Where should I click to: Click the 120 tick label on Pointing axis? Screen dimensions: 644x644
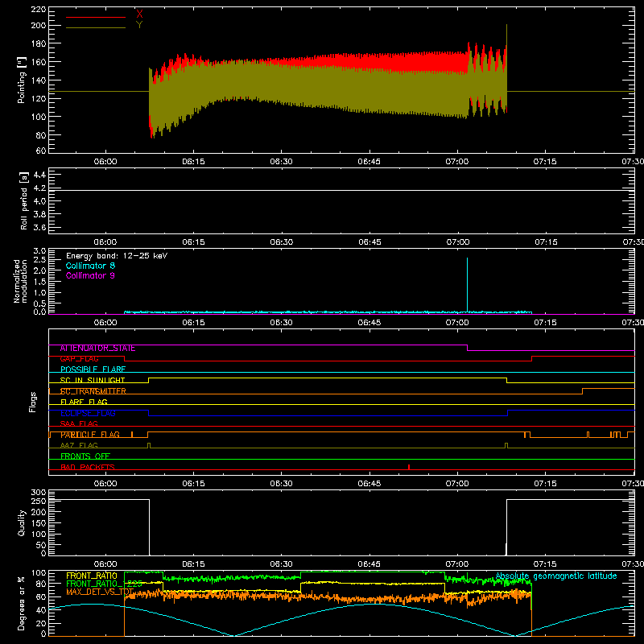point(38,98)
